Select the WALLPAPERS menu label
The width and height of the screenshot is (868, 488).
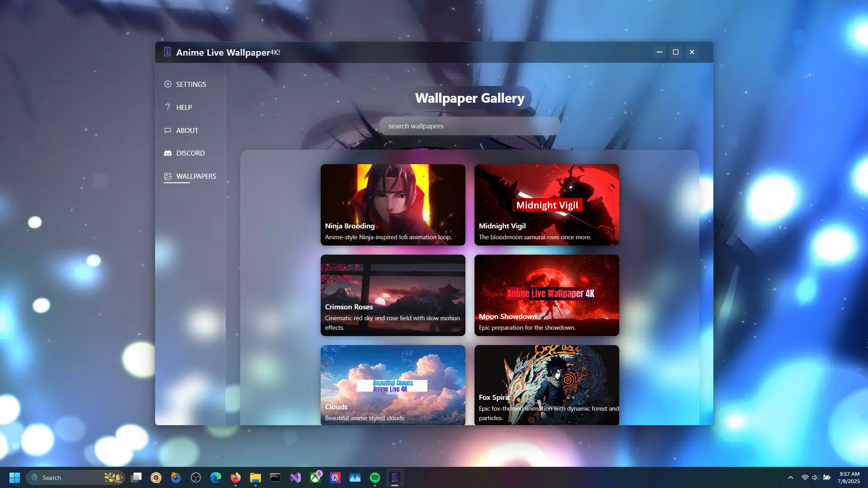pos(196,176)
